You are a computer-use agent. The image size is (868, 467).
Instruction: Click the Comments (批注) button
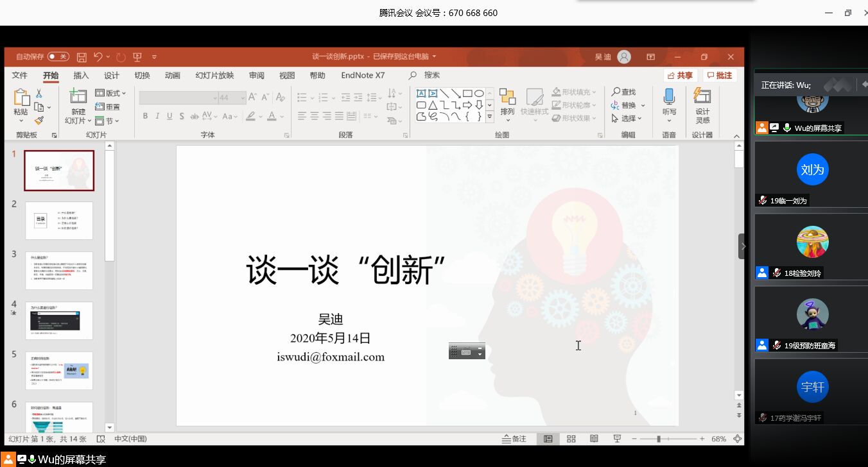(719, 76)
